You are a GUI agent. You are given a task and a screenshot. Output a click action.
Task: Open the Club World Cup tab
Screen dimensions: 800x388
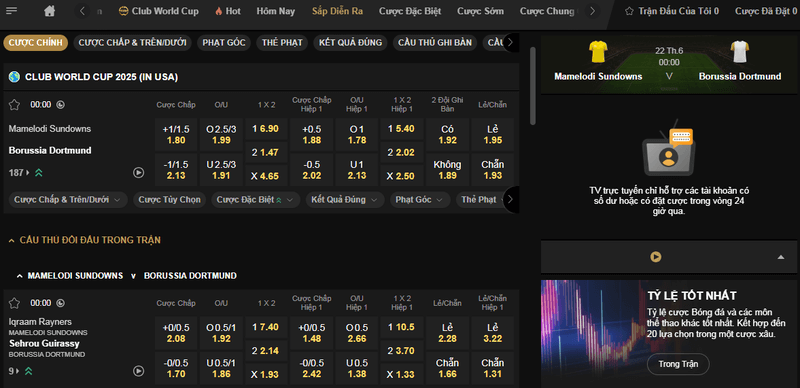point(159,11)
